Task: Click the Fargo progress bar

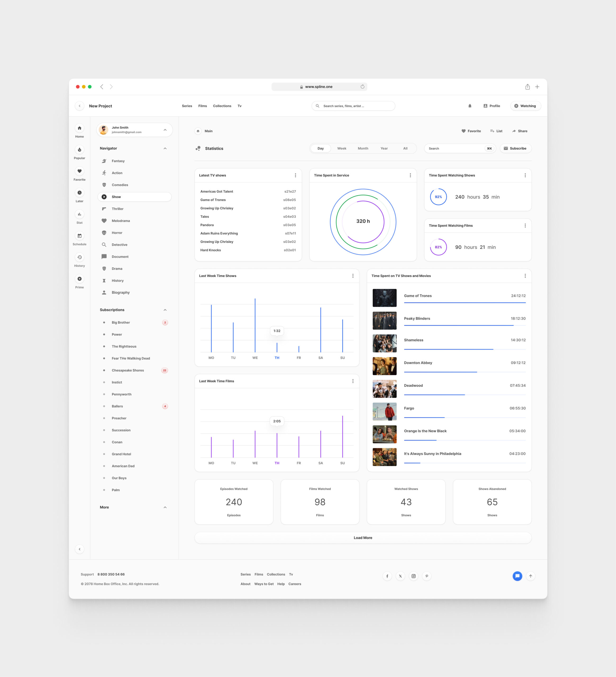Action: click(x=464, y=417)
